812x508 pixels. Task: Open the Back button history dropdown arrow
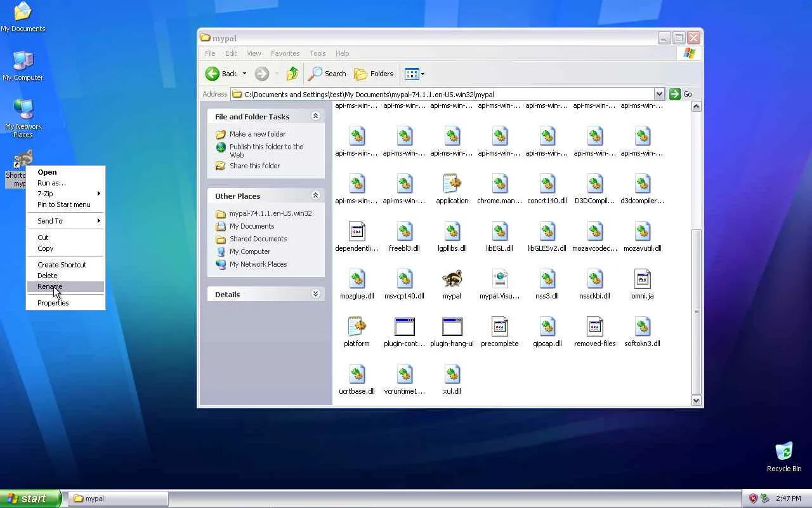point(244,74)
